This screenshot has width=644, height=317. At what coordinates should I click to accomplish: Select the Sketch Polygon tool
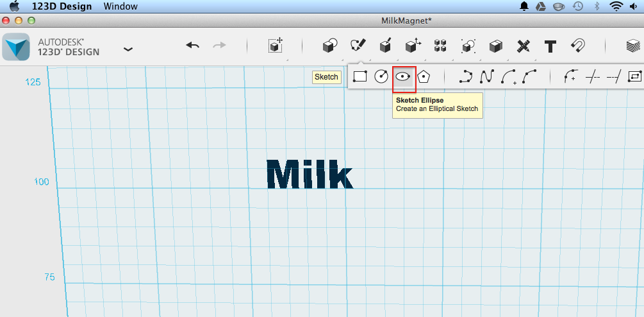click(424, 76)
